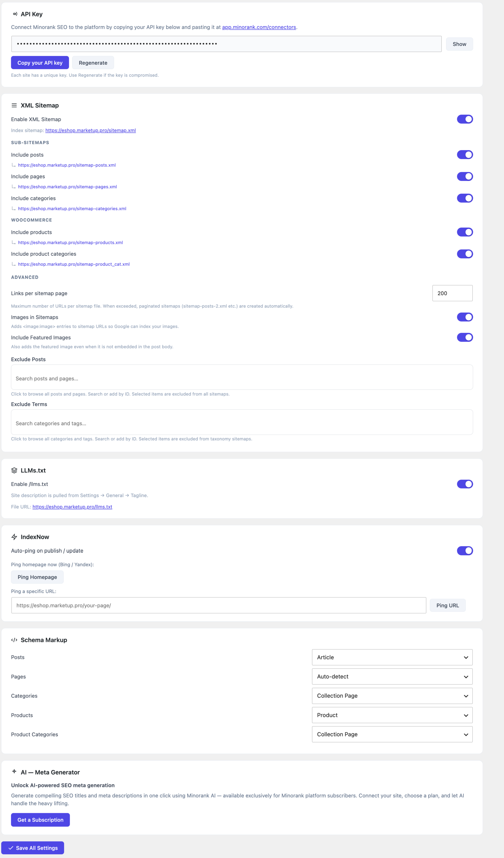The width and height of the screenshot is (504, 858).
Task: Disable the Enable /llms.txt switch
Action: 465,484
